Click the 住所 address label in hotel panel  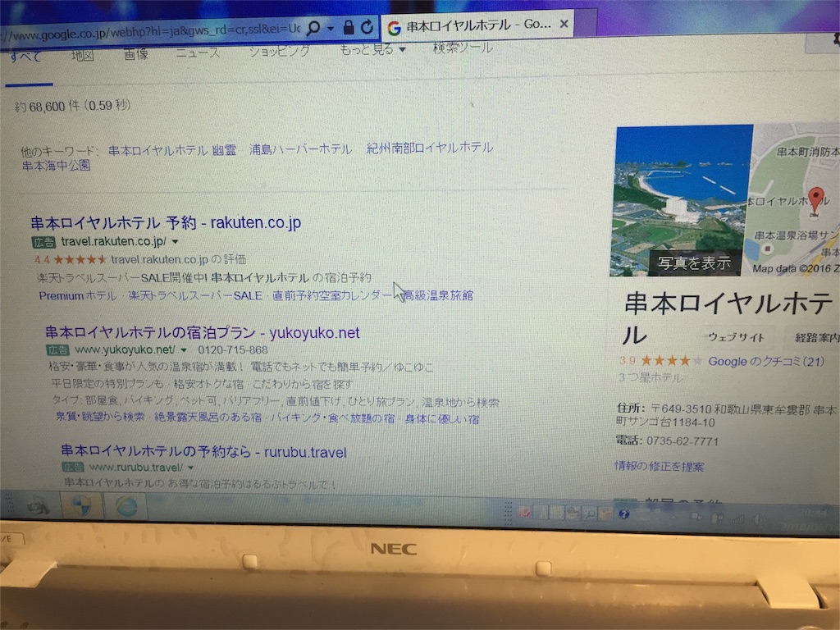click(x=629, y=408)
